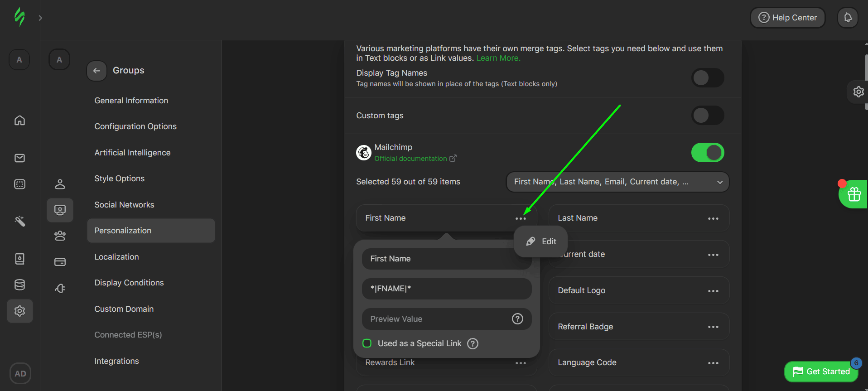Open the single user profile icon
Image resolution: width=868 pixels, height=391 pixels.
[x=60, y=184]
